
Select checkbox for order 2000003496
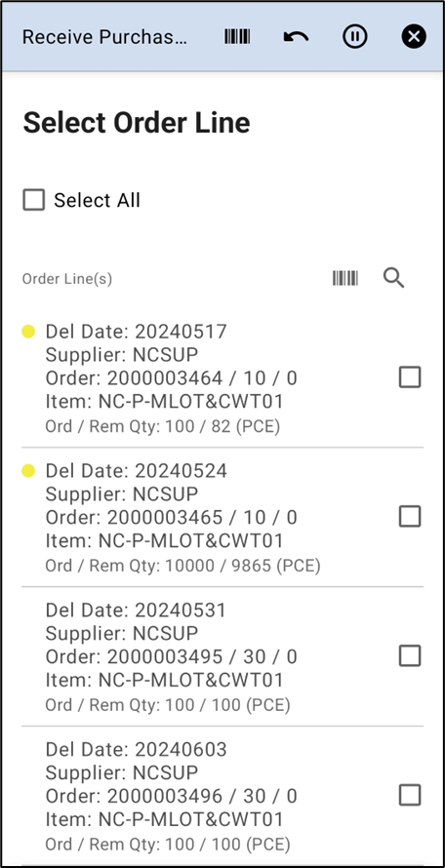[410, 796]
